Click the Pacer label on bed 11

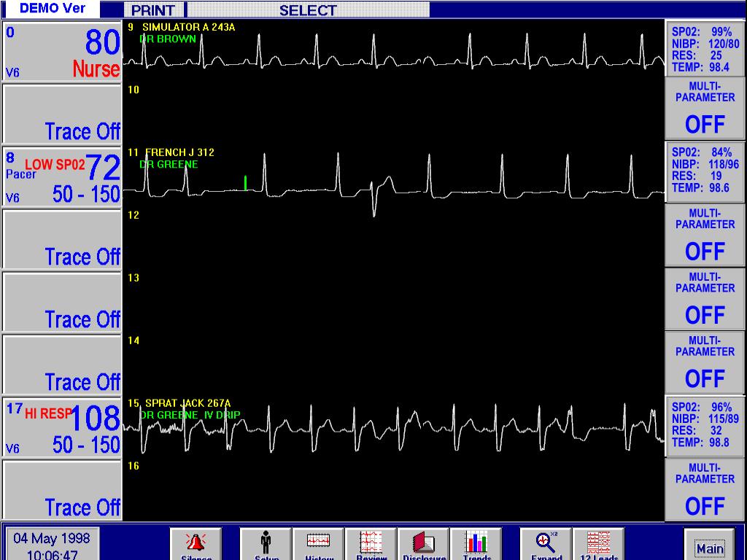tap(21, 175)
